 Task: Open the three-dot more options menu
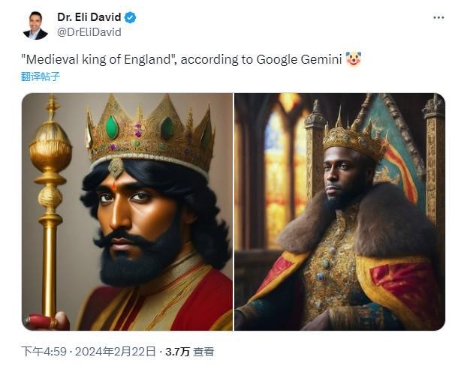coord(438,17)
